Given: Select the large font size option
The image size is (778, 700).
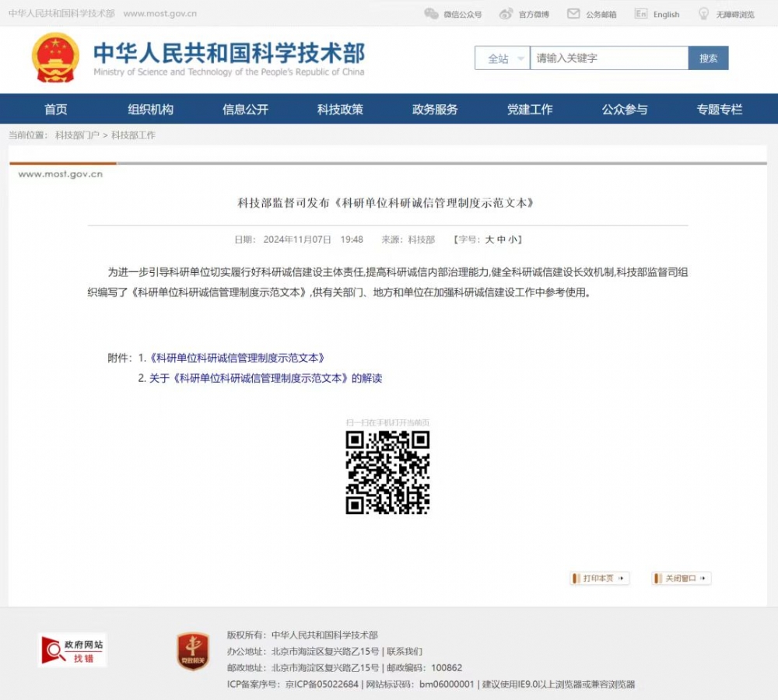Looking at the screenshot, I should click(x=489, y=240).
